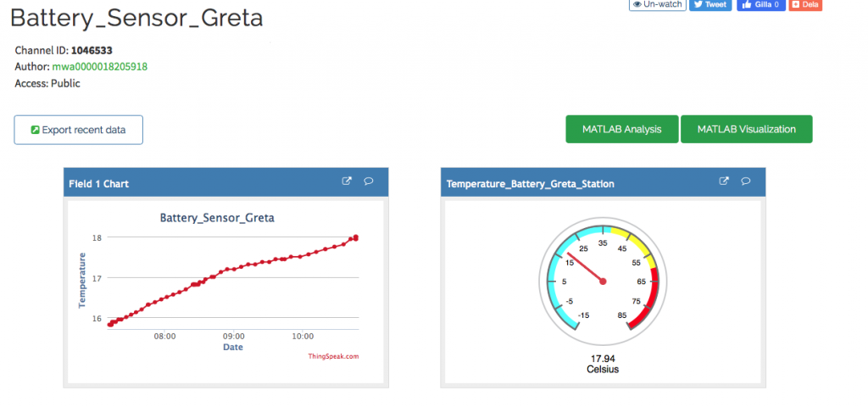Click the Dela share button
Image resolution: width=868 pixels, height=407 pixels.
tap(805, 4)
